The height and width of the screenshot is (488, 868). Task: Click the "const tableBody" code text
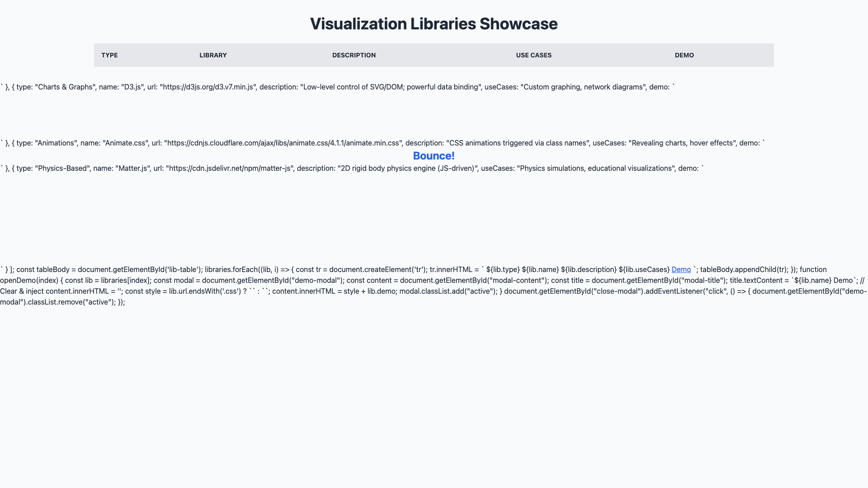pos(43,270)
